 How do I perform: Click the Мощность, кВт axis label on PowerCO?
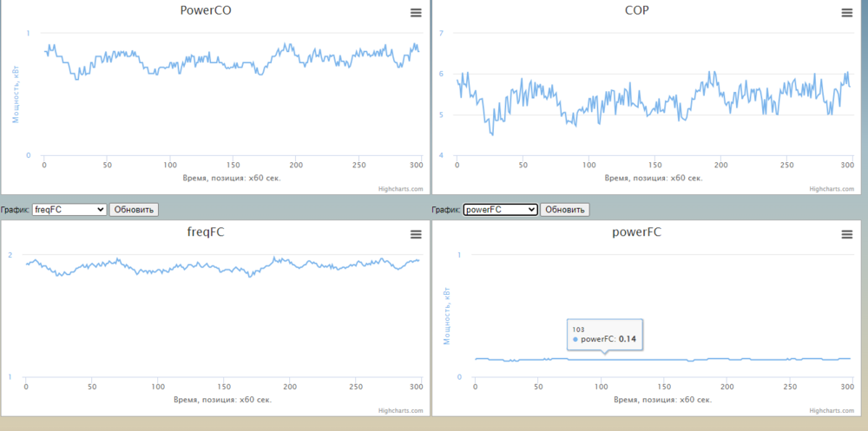[14, 94]
